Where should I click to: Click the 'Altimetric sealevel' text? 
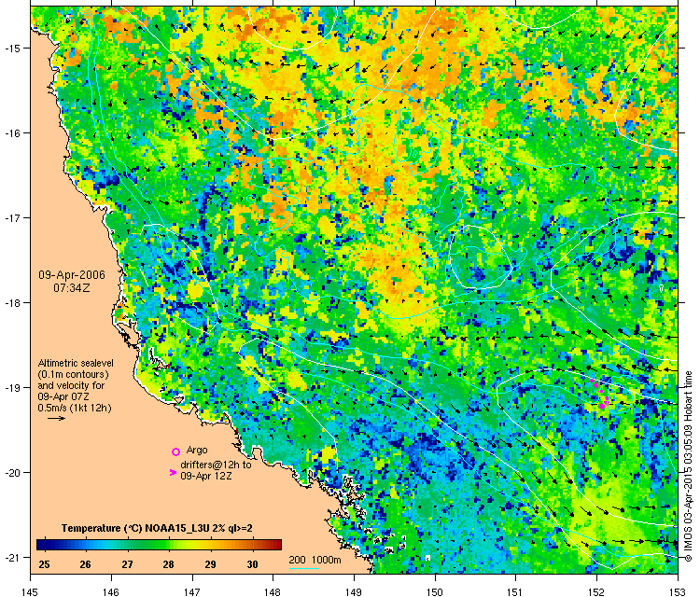point(76,363)
